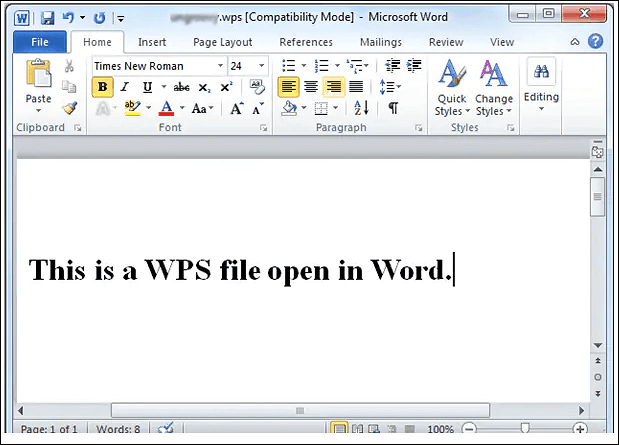This screenshot has width=619, height=445.
Task: Toggle Bold formatting
Action: coord(103,87)
